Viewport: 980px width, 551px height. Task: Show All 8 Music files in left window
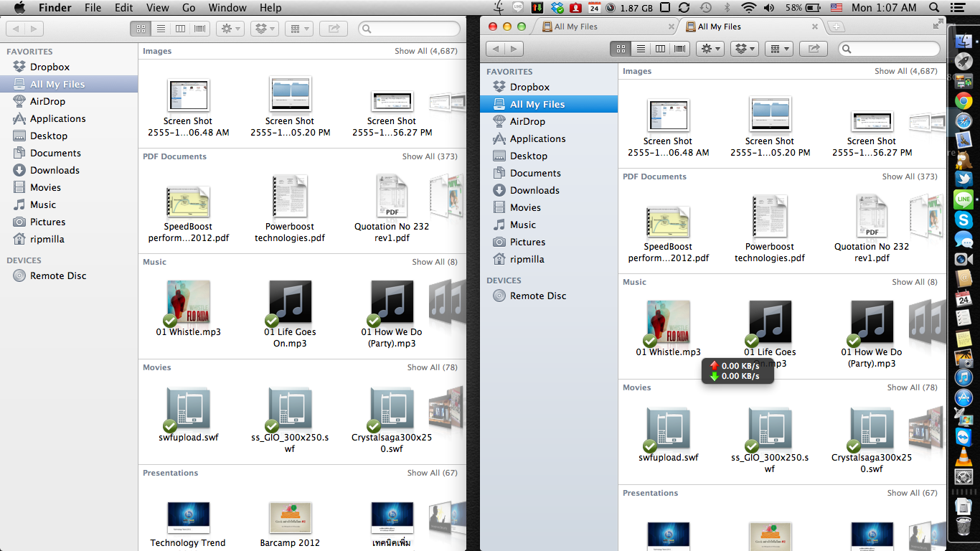pos(434,262)
